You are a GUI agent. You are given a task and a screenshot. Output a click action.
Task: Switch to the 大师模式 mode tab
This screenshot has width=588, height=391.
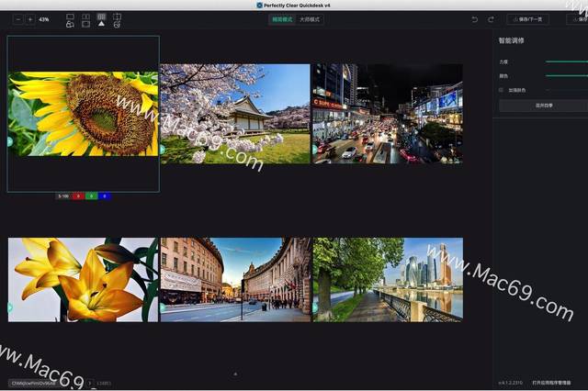[310, 19]
